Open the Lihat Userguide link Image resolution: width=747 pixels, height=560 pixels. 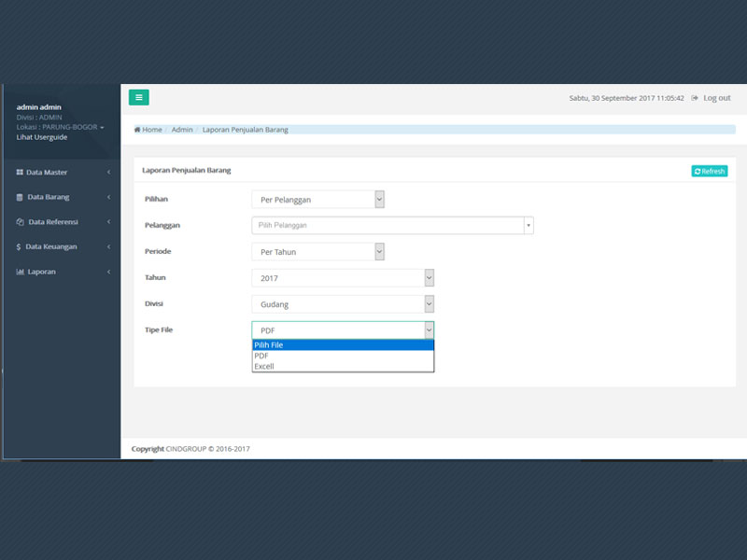click(42, 137)
